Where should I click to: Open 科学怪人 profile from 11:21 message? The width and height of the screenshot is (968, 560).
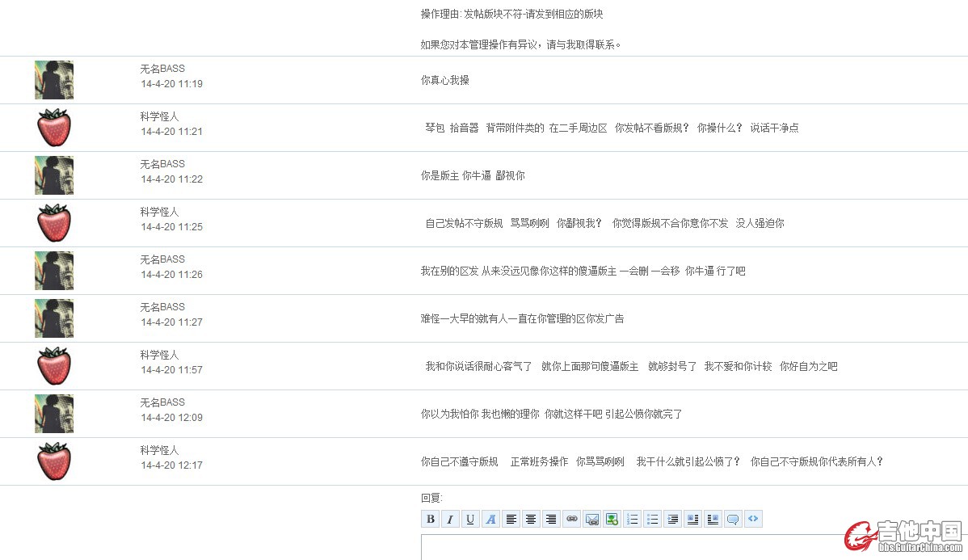pos(159,116)
